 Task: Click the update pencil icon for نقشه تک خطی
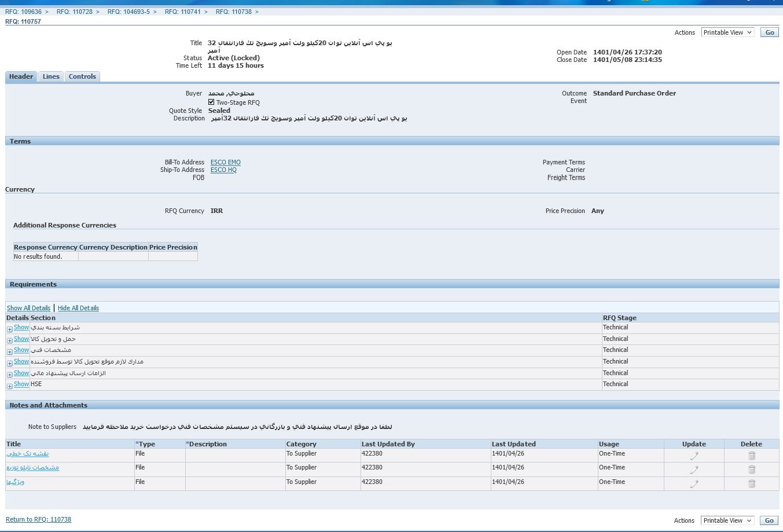(x=694, y=456)
